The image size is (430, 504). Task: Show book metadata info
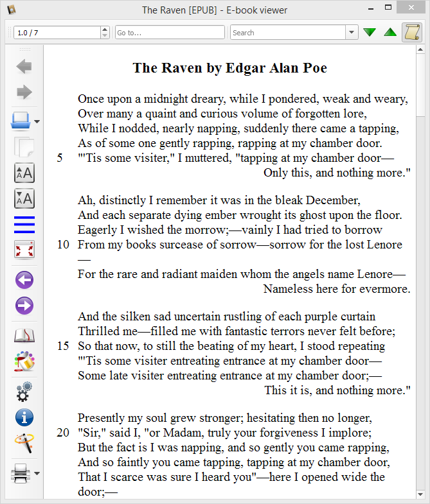[x=24, y=417]
